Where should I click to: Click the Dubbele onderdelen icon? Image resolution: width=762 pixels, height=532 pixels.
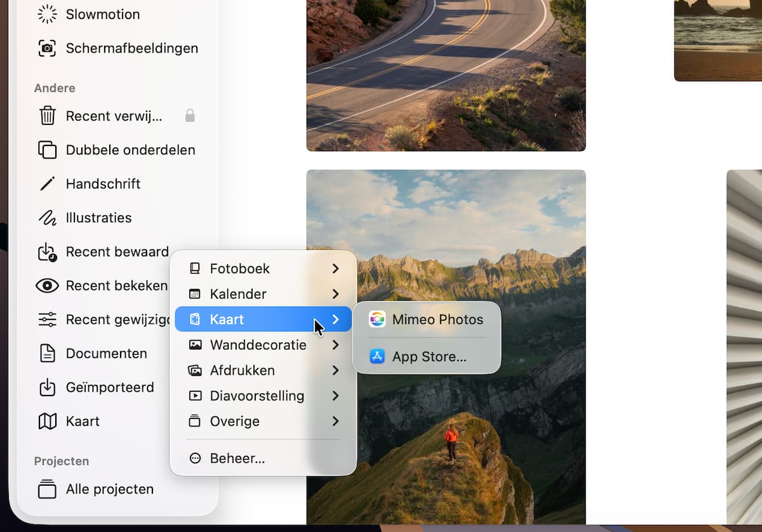47,150
